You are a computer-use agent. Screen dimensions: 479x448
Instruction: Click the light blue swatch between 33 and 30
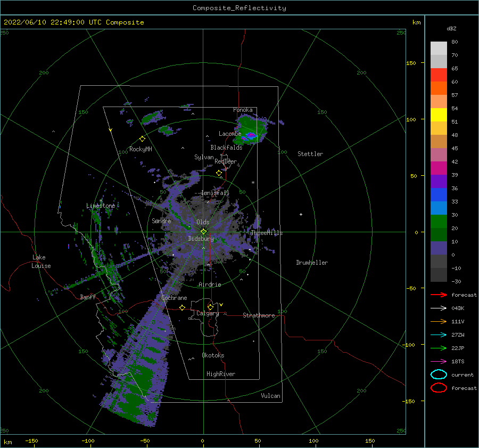439,208
